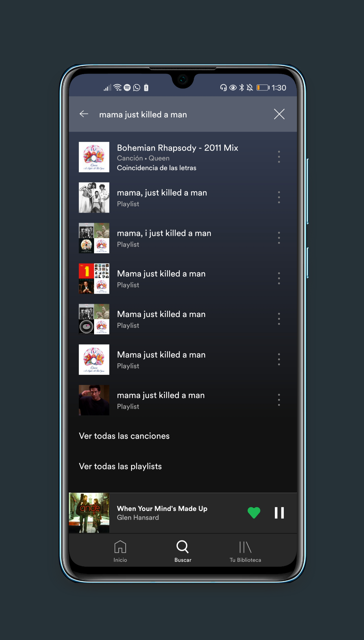Image resolution: width=364 pixels, height=640 pixels.
Task: Select the Buscar tab
Action: pos(183,551)
